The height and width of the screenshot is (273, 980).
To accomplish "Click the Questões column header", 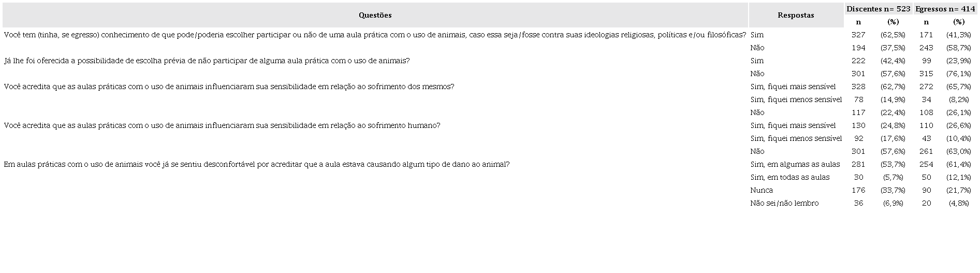I will click(x=375, y=15).
